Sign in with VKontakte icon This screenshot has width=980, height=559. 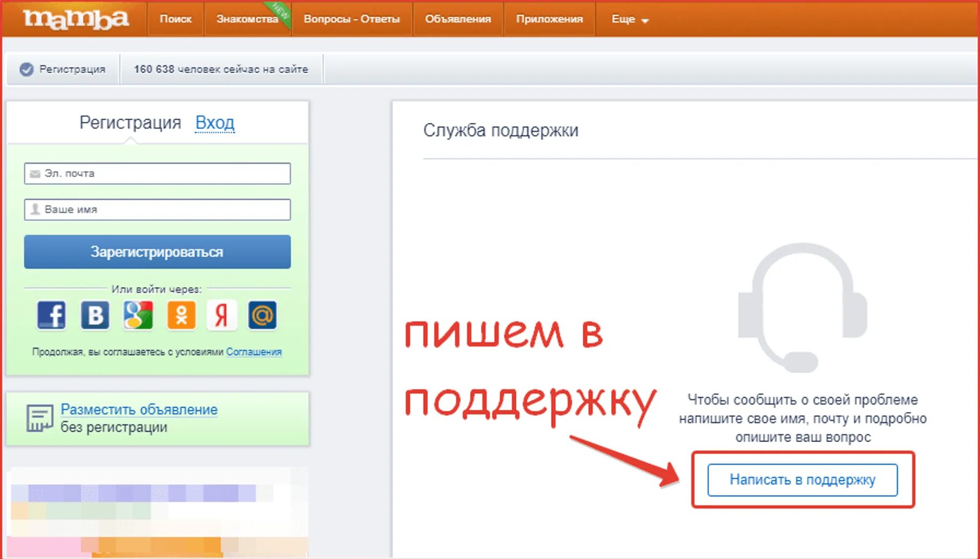tap(95, 315)
